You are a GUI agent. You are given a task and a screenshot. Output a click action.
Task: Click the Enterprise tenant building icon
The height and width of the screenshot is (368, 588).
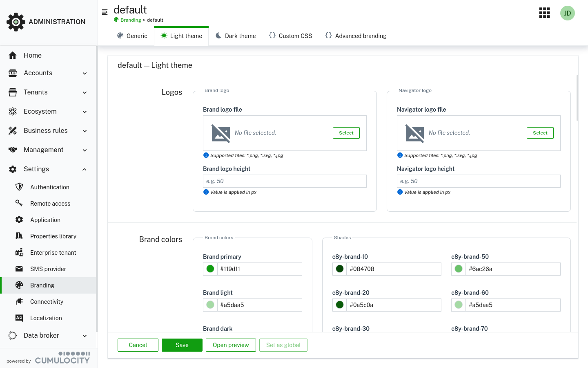pos(19,252)
